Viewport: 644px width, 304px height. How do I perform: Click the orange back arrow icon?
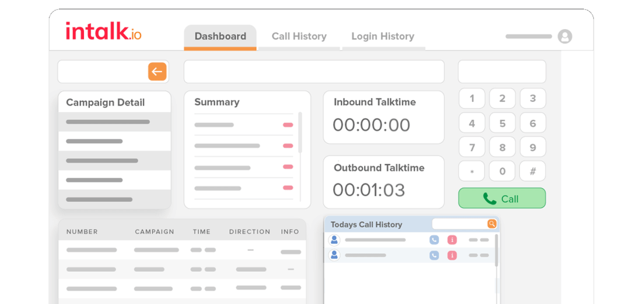157,72
